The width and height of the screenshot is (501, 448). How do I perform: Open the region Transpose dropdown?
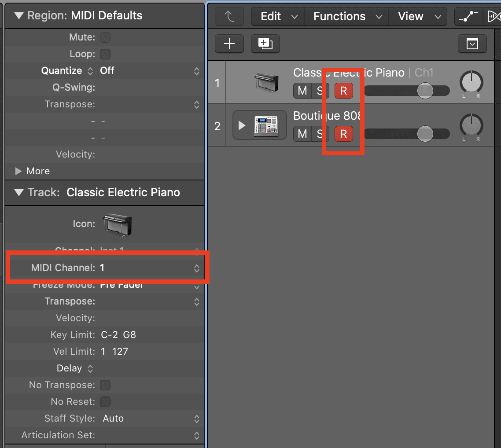tap(197, 104)
